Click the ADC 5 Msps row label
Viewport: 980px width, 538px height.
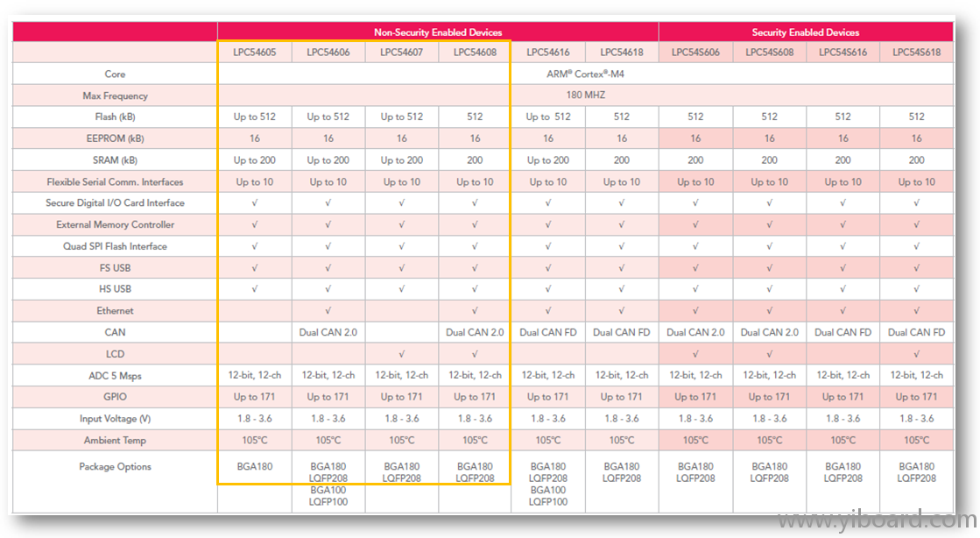115,376
